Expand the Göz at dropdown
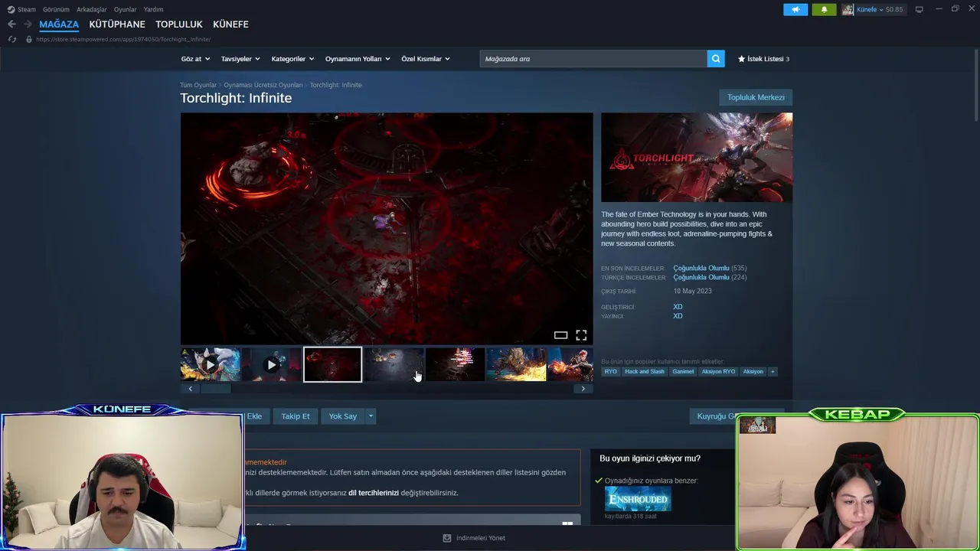The height and width of the screenshot is (551, 980). [x=194, y=59]
